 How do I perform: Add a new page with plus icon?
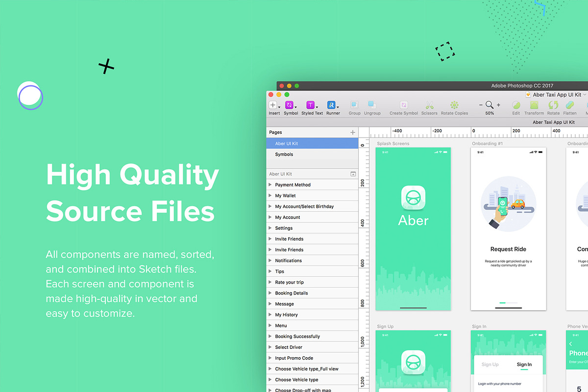pos(353,132)
